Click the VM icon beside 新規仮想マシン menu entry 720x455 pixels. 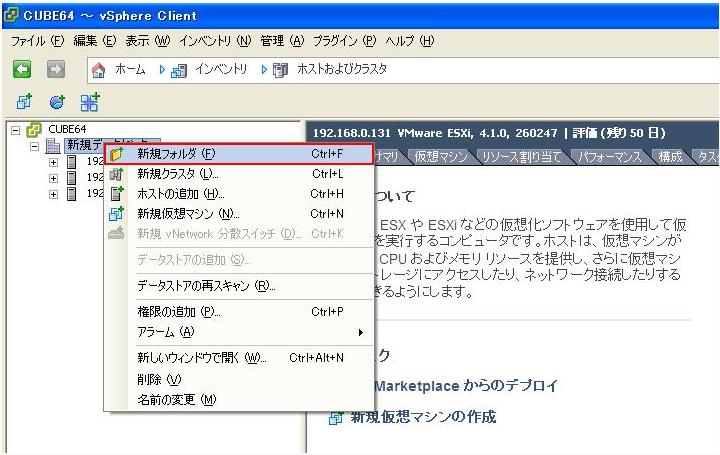click(x=116, y=214)
